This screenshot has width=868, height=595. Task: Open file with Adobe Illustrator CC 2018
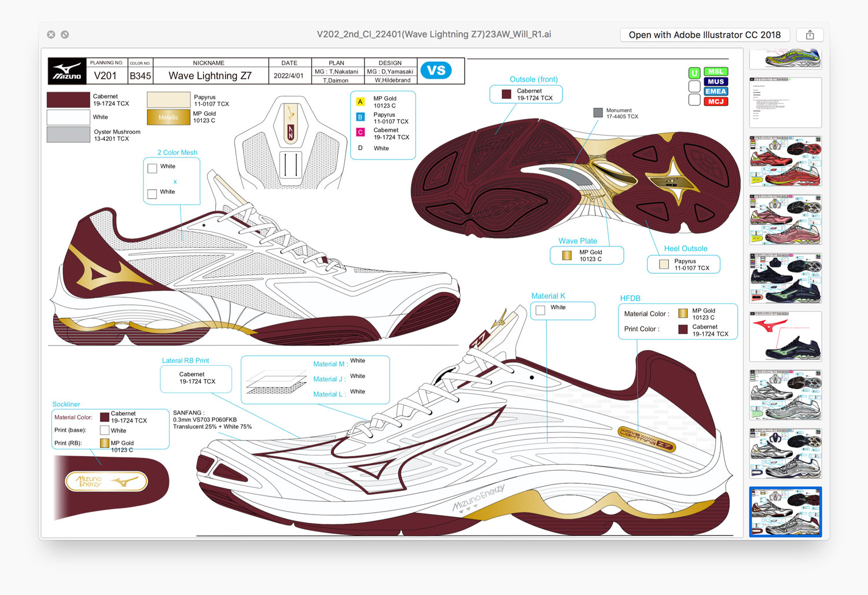pos(704,35)
